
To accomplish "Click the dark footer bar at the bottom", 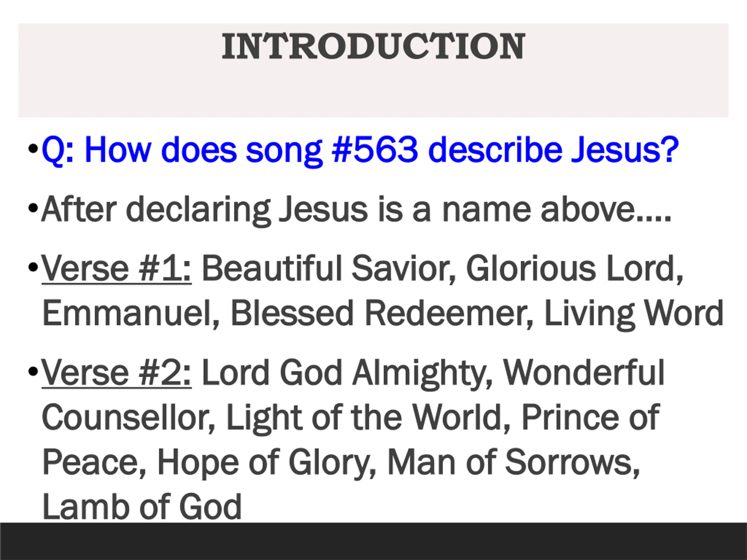I will point(373,541).
